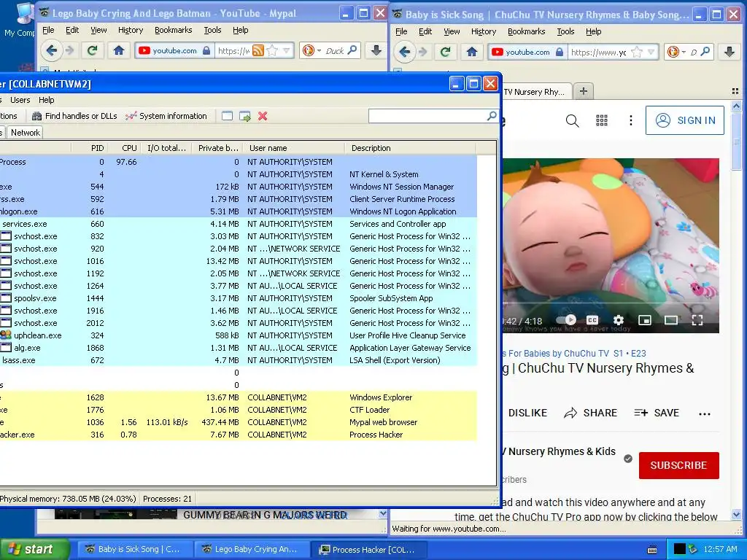Click the red X terminate icon in Process Hacker toolbar
This screenshot has width=747, height=560.
click(263, 116)
